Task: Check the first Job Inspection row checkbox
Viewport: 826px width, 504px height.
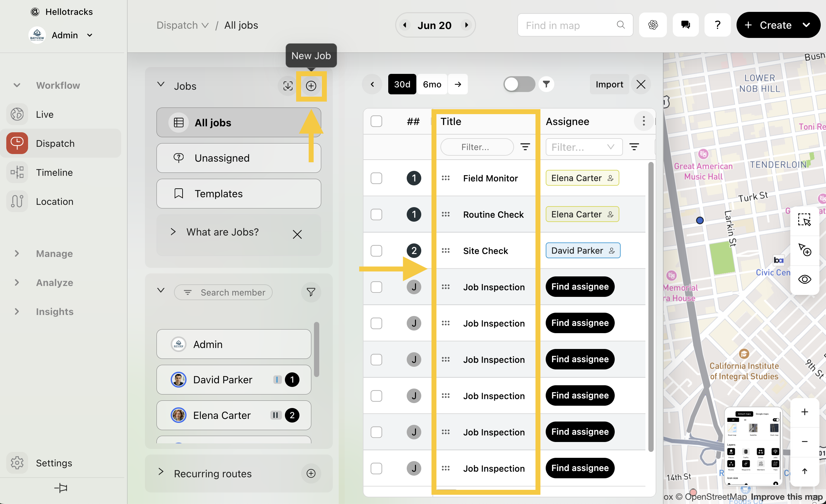Action: (376, 287)
